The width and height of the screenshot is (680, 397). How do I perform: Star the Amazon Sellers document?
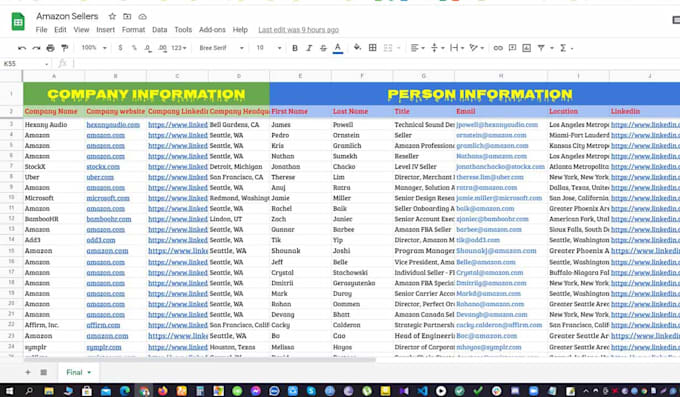(112, 16)
